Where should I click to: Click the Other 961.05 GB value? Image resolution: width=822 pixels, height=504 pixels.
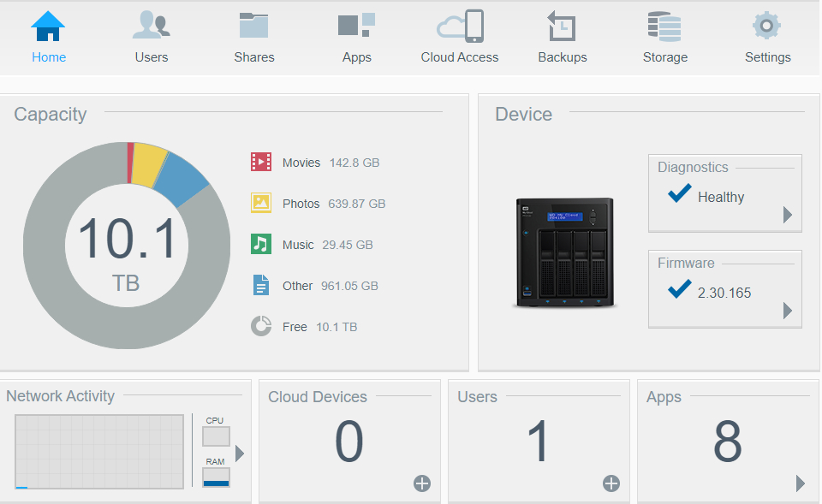(349, 286)
